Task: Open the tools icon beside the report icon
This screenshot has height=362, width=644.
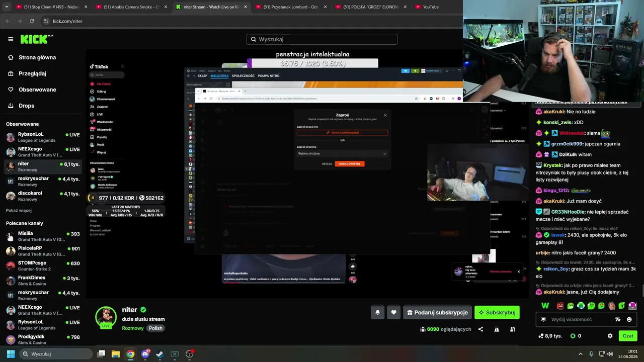Action: [513, 329]
